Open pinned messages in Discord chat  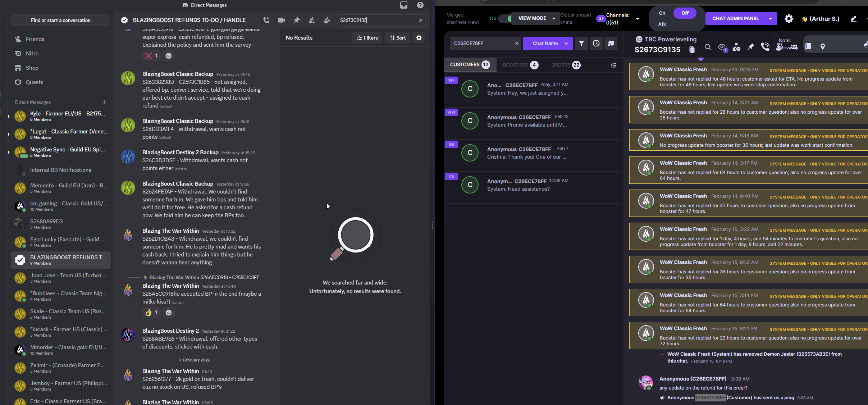point(297,20)
